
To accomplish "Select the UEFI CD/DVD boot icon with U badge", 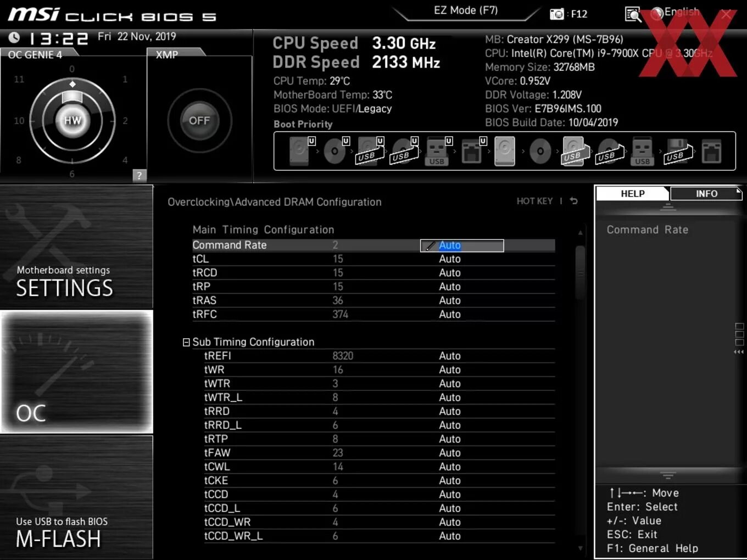I will [x=336, y=150].
